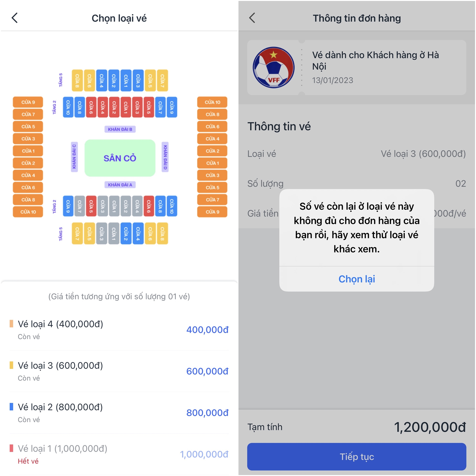Choose Vé loại 4 (400,000đ) ticket type
This screenshot has width=476, height=476.
60,324
